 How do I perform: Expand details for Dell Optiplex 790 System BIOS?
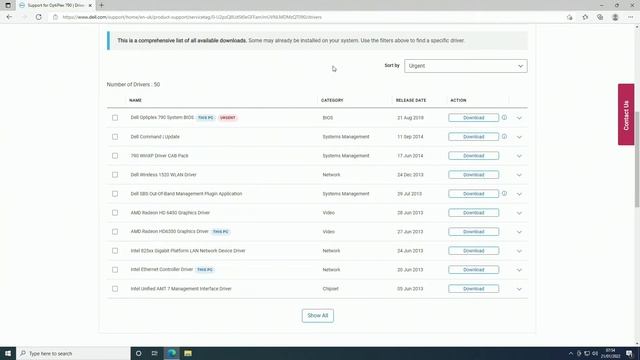(x=519, y=118)
